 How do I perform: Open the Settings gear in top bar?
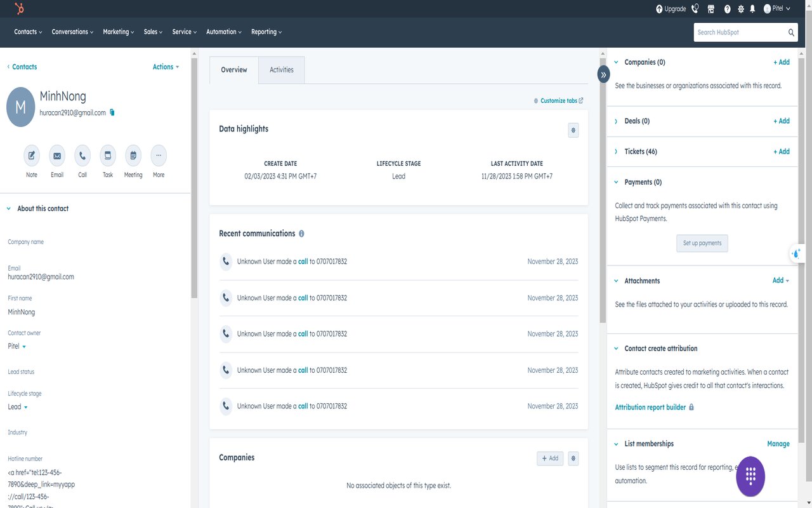740,9
